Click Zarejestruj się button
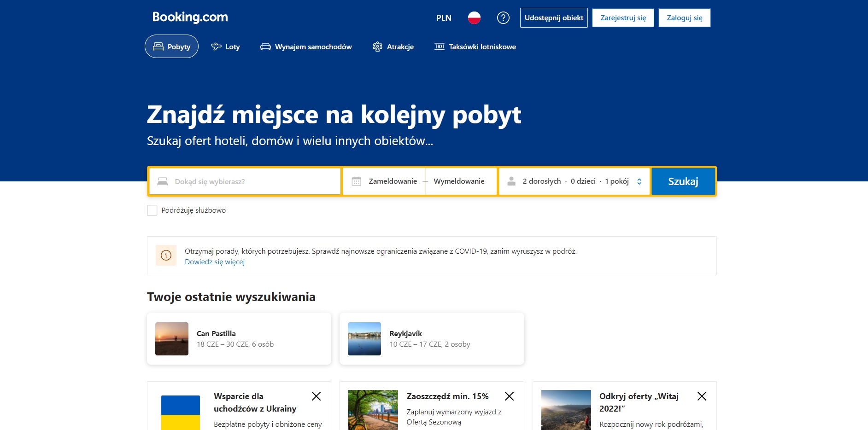Image resolution: width=868 pixels, height=430 pixels. coord(623,18)
